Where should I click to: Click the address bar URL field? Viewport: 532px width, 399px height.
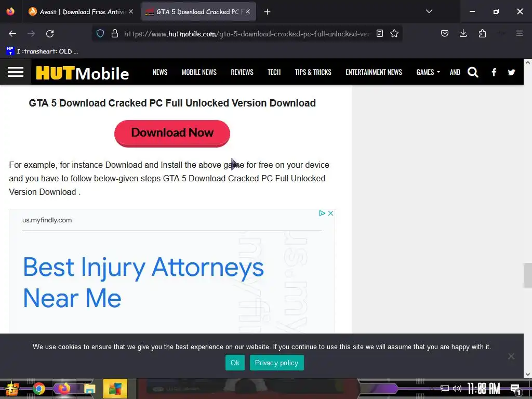247,34
